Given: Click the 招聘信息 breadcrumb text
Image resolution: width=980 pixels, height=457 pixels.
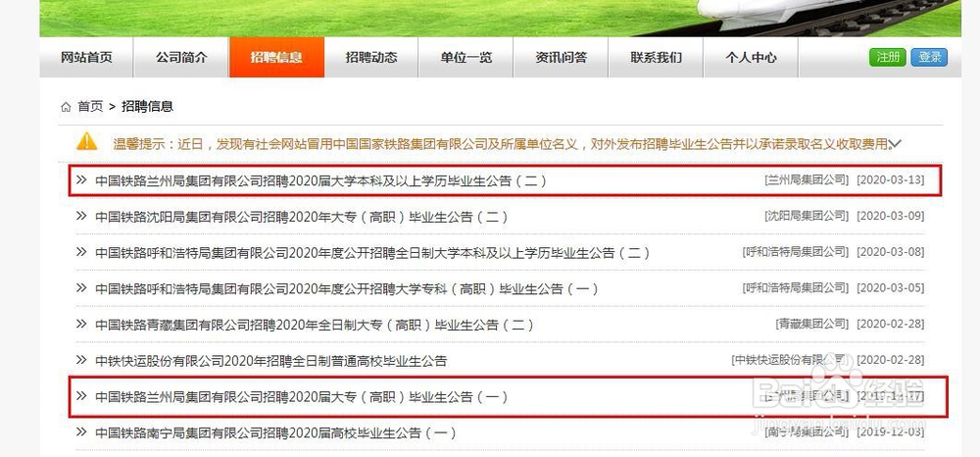Looking at the screenshot, I should click(147, 107).
